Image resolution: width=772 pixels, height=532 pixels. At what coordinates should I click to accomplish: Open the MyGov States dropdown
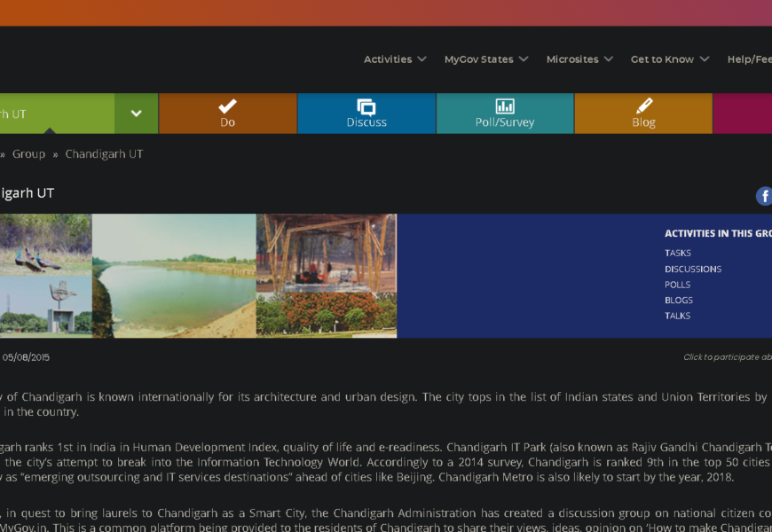[486, 59]
